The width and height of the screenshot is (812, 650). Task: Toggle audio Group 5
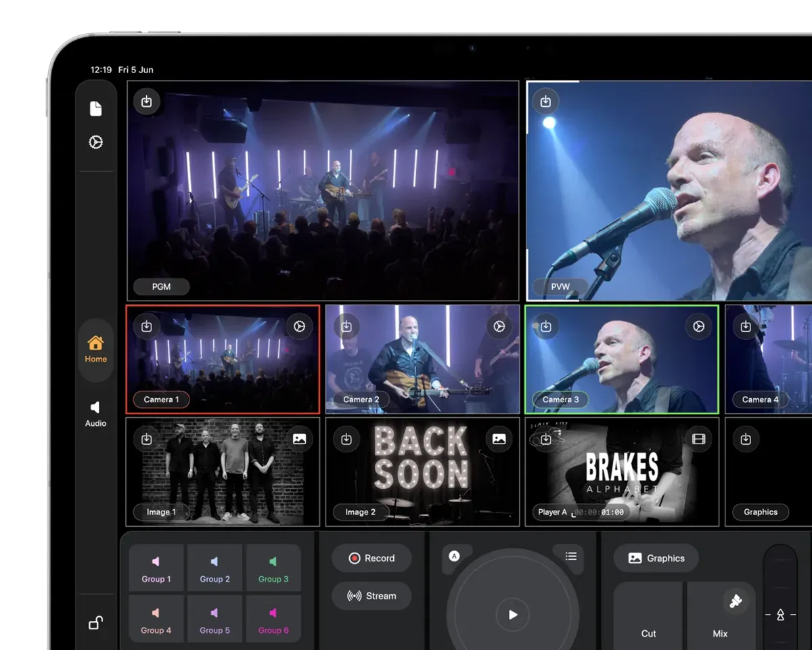pos(215,620)
